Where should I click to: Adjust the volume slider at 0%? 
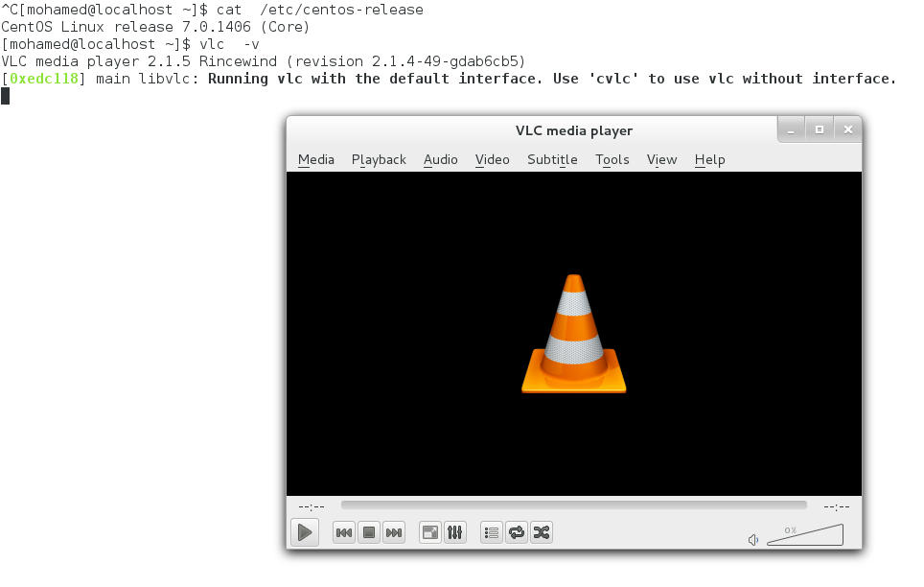pos(805,535)
